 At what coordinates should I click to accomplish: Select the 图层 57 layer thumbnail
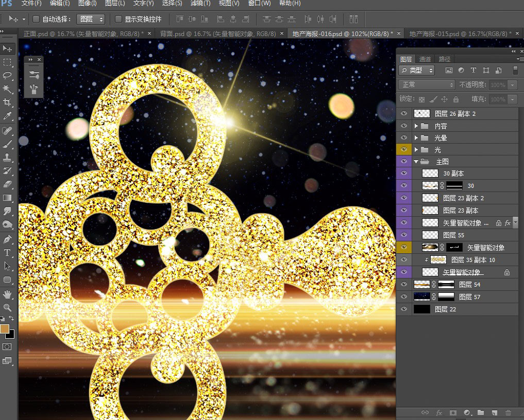pyautogui.click(x=422, y=297)
